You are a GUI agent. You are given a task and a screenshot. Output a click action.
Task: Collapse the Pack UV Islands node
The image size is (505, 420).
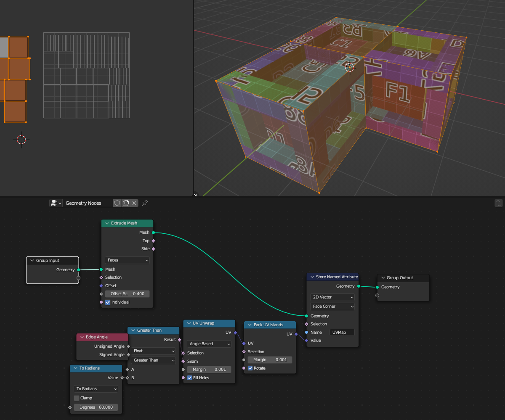250,325
